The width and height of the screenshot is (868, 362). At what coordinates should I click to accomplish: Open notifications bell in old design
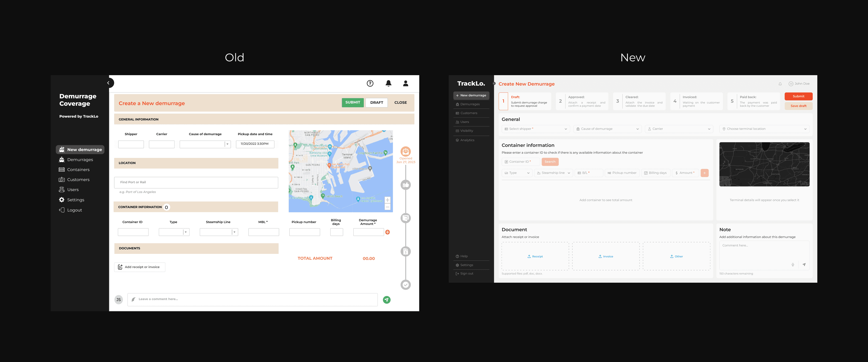(388, 83)
